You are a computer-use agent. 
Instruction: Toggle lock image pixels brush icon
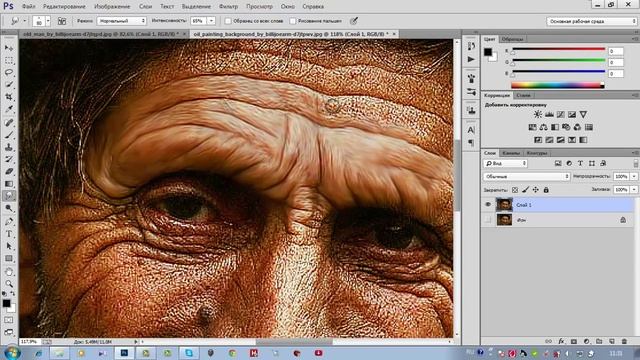[525, 190]
